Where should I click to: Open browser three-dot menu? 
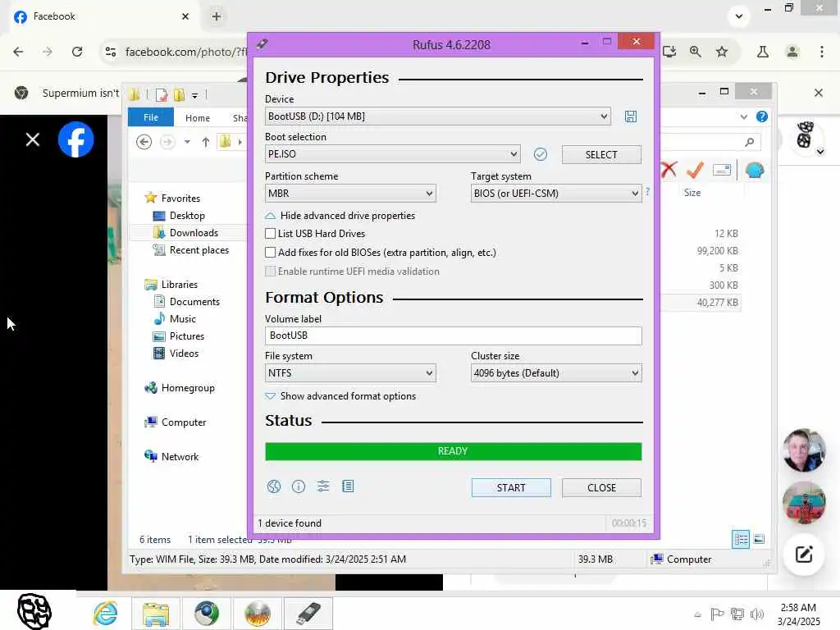click(822, 52)
